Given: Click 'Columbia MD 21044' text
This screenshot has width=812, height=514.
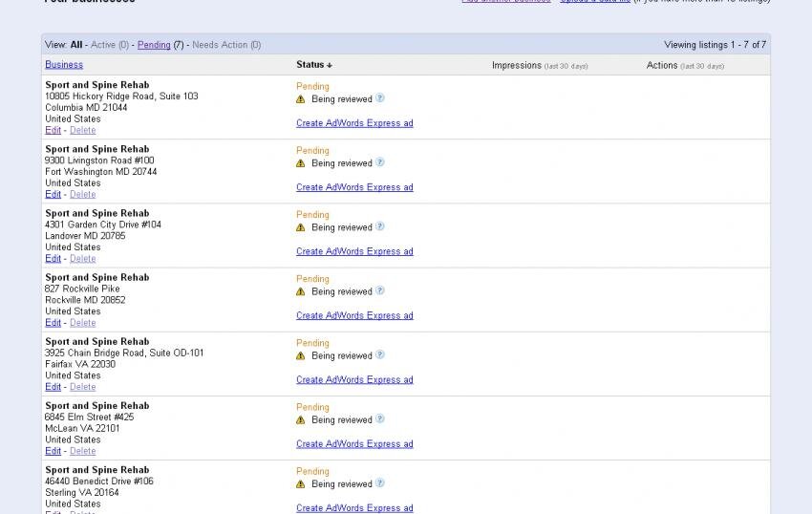Looking at the screenshot, I should (x=86, y=108).
